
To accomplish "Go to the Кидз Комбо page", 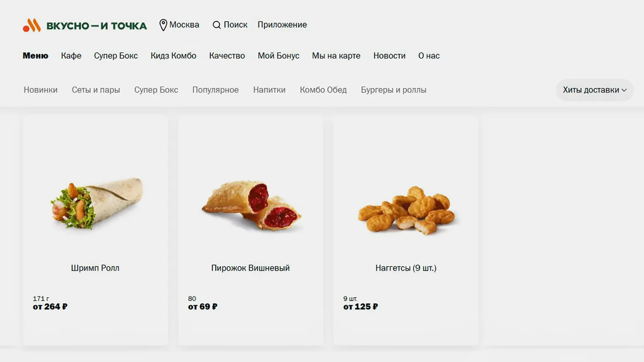I will click(174, 56).
